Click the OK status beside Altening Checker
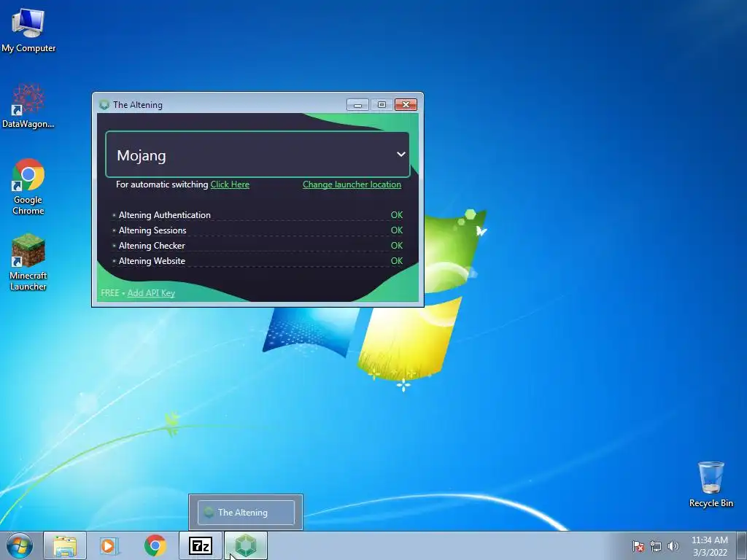Screen dimensions: 747x560 [x=396, y=245]
